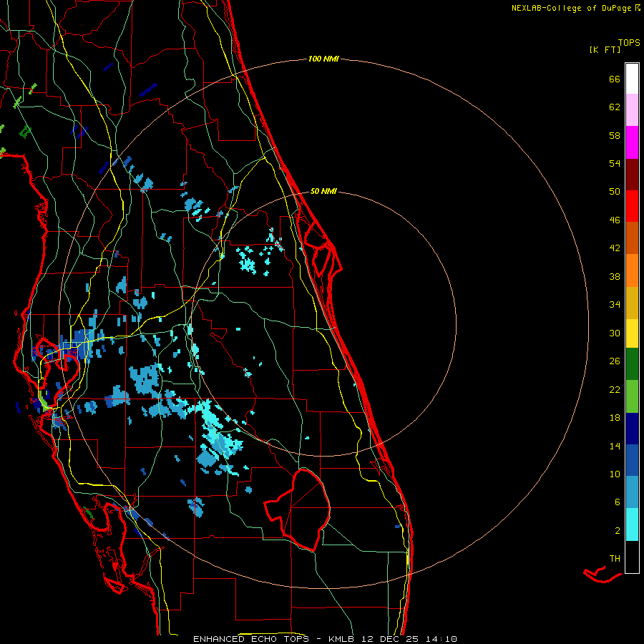Screen dimensions: 644x644
Task: Click the '14' legend value
Action: coord(615,446)
